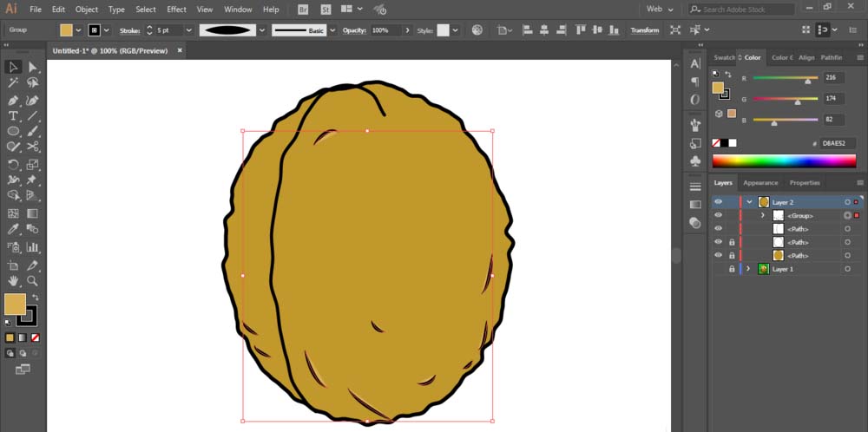Select the Artboard tool
This screenshot has height=432, width=868.
coord(13,265)
